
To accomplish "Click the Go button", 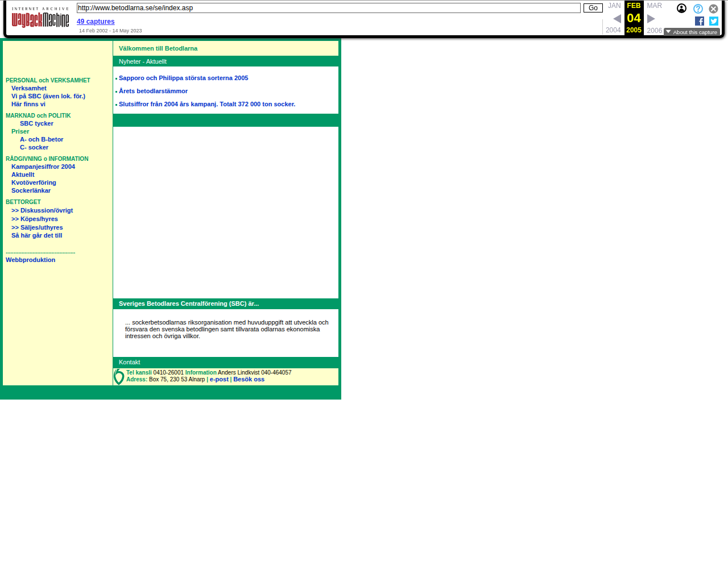I will (593, 8).
